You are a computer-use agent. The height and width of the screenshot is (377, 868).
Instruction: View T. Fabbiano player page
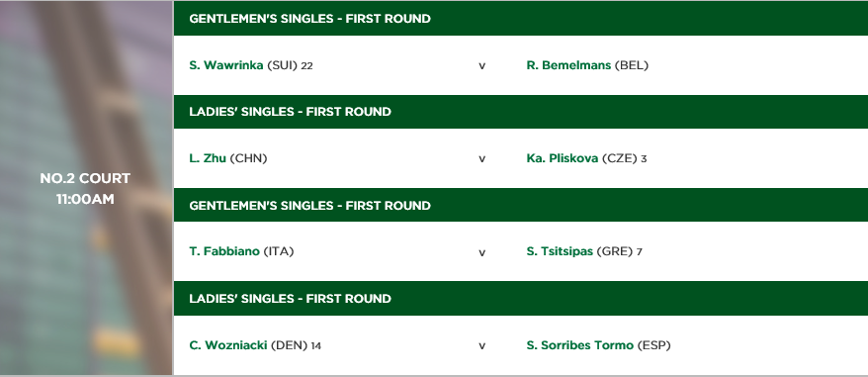(224, 251)
